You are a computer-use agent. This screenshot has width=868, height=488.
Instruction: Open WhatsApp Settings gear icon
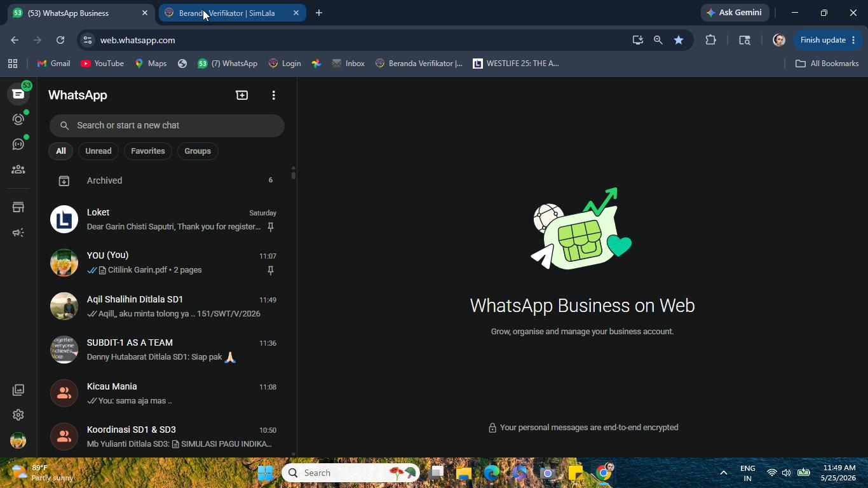point(18,415)
